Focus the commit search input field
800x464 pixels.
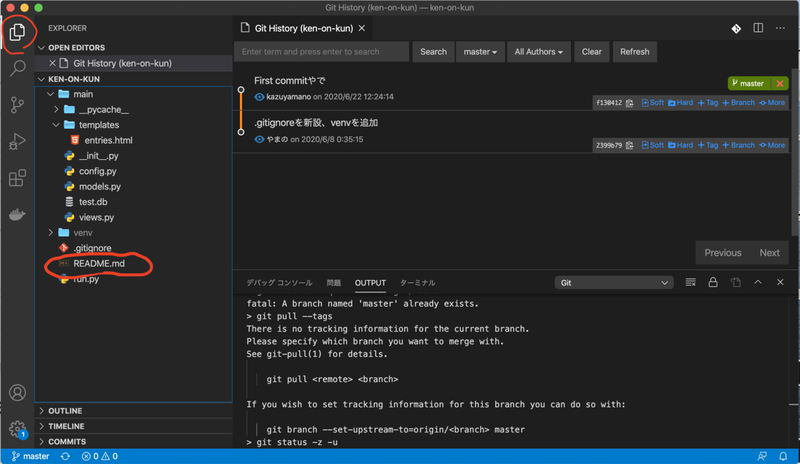(x=322, y=52)
